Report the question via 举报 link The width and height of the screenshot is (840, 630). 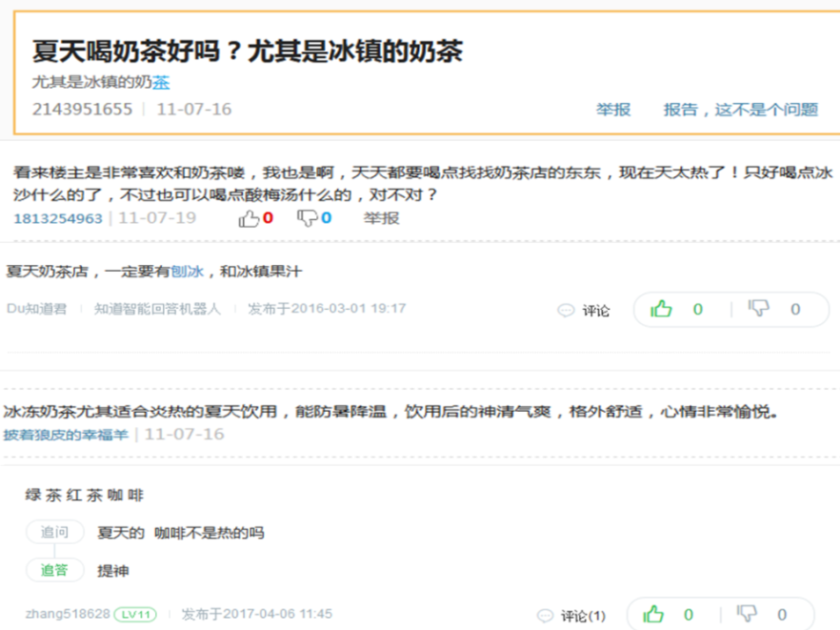point(613,110)
